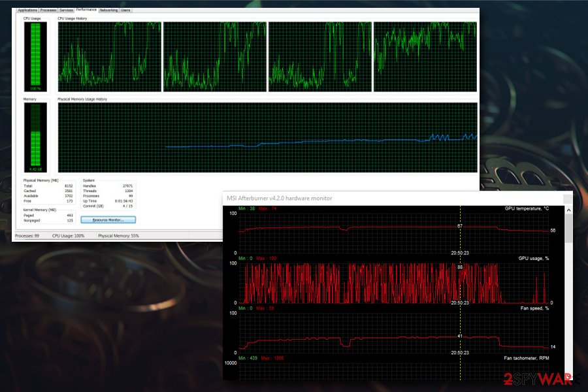The width and height of the screenshot is (588, 392).
Task: Click the 'Processes: 99' status bar entry
Action: tap(27, 236)
